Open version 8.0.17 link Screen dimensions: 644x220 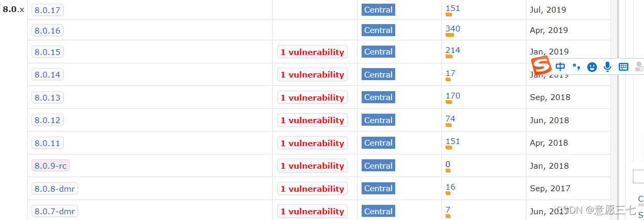[x=48, y=10]
